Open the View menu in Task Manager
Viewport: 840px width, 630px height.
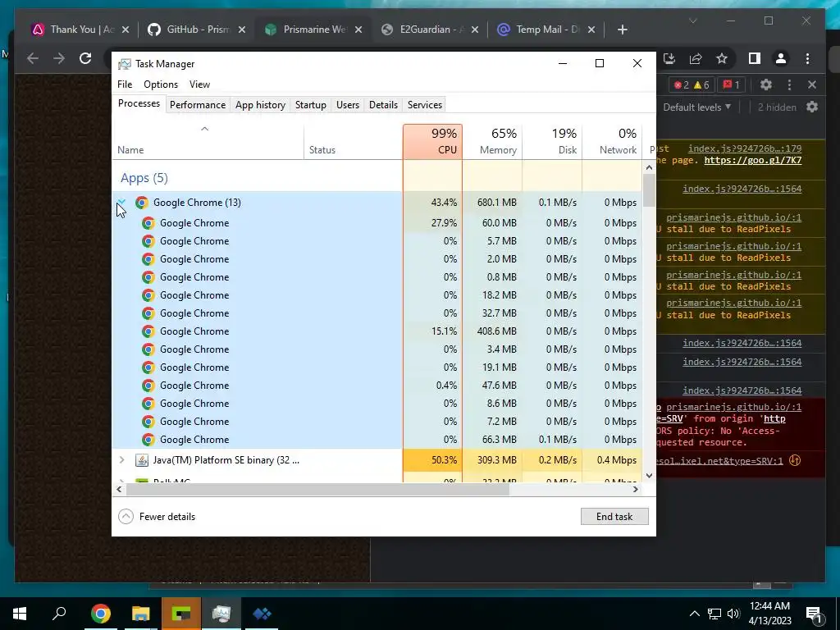[199, 84]
